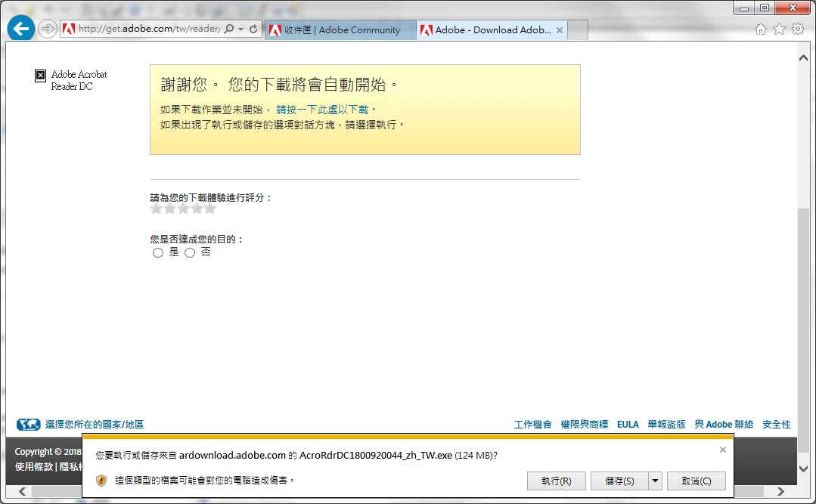Image resolution: width=816 pixels, height=504 pixels.
Task: Open the address bar dropdown arrow
Action: (241, 29)
